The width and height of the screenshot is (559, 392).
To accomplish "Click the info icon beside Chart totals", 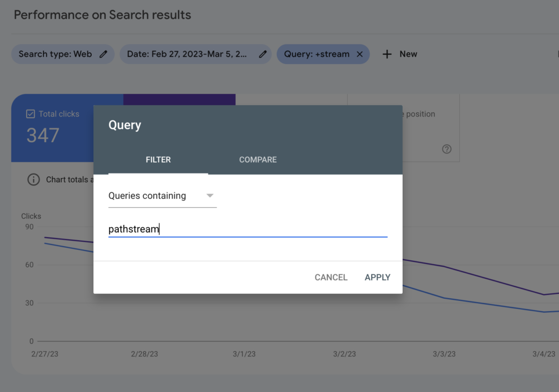I will tap(34, 179).
